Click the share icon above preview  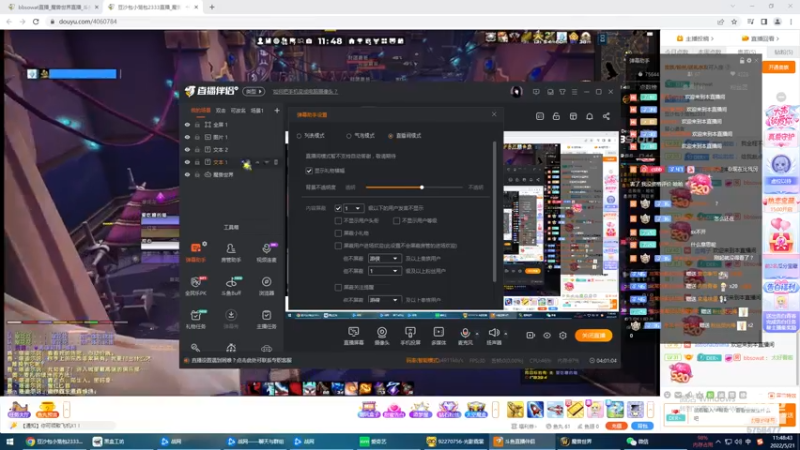tap(606, 116)
